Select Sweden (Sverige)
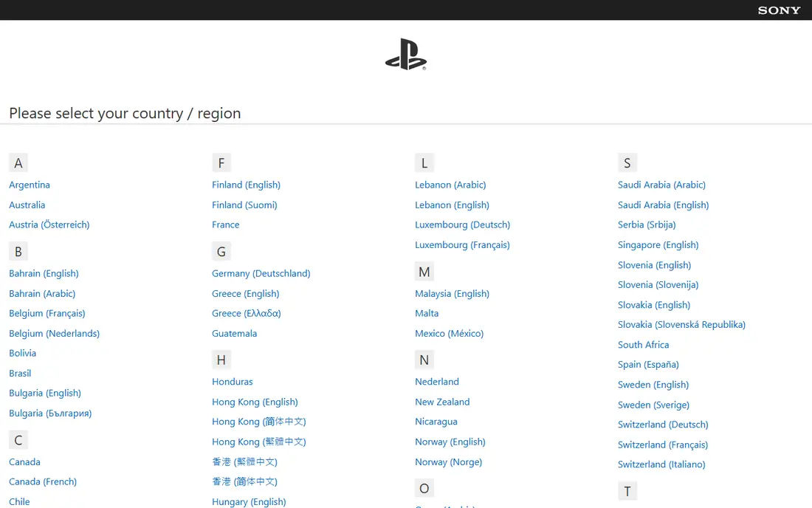Screen dimensions: 812x508 (653, 405)
